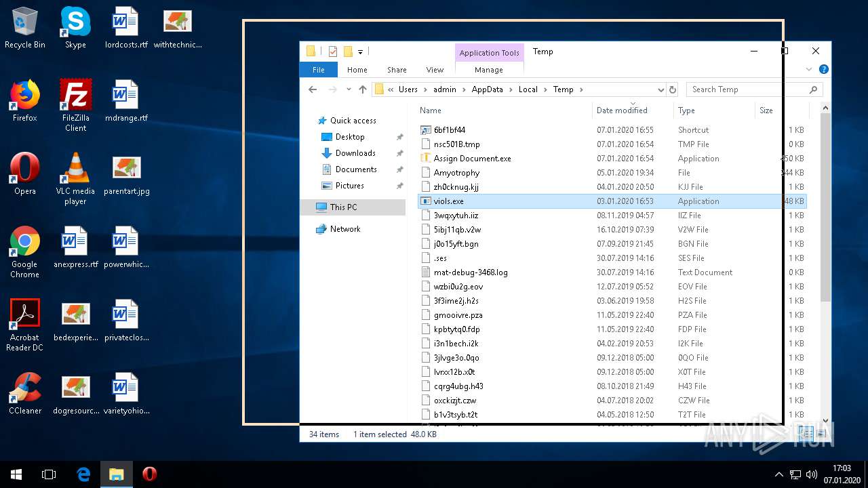Viewport: 868px width, 488px height.
Task: Click the AppData breadcrumb segment
Action: click(488, 89)
